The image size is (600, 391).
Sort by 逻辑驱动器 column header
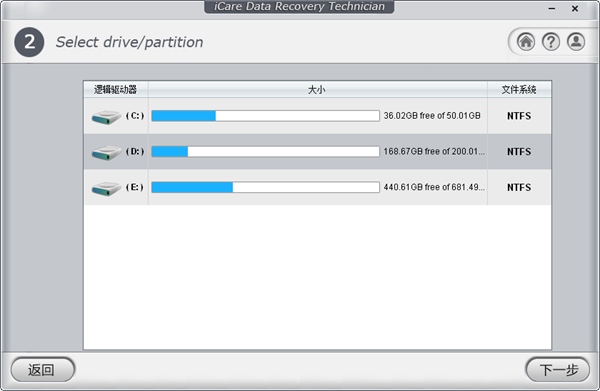coord(116,90)
